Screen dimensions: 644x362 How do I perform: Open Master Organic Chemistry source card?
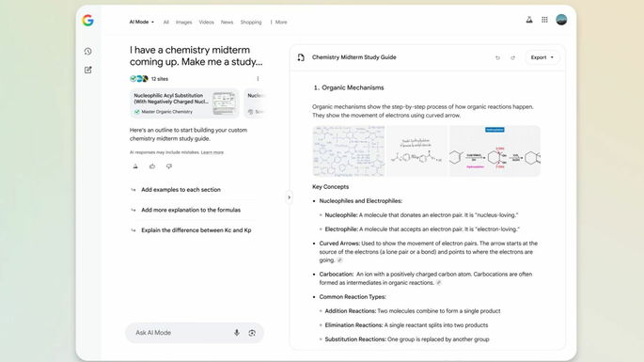[x=184, y=103]
